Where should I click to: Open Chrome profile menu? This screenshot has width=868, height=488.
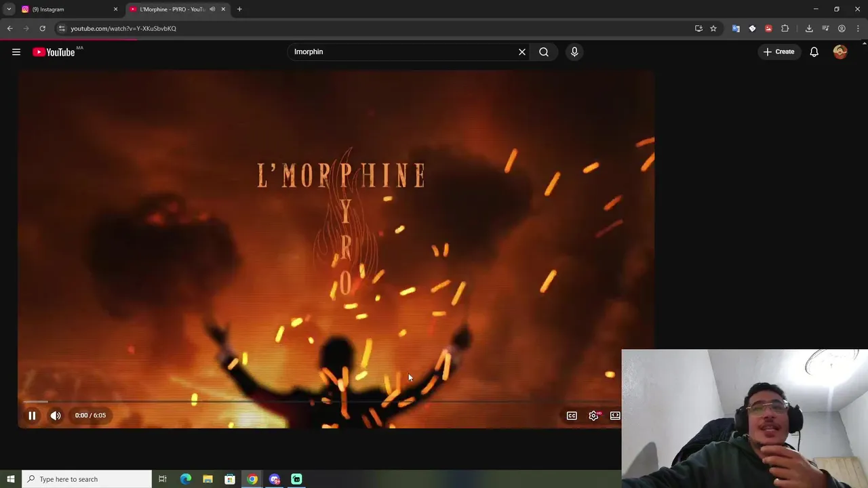pos(842,28)
